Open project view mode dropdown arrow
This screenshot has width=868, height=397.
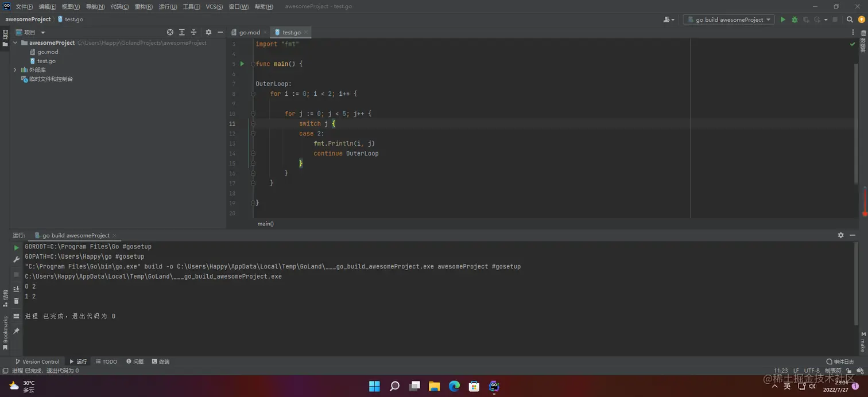click(43, 33)
